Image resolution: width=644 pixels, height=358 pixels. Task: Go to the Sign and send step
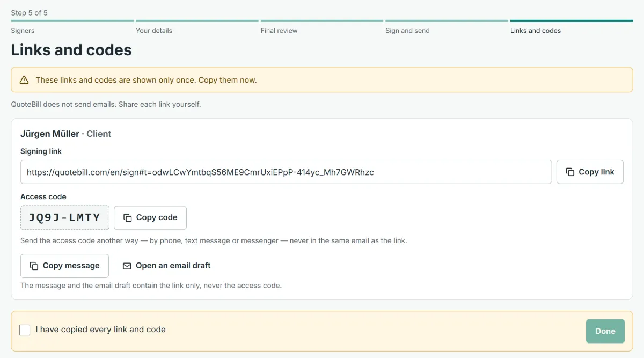click(447, 27)
